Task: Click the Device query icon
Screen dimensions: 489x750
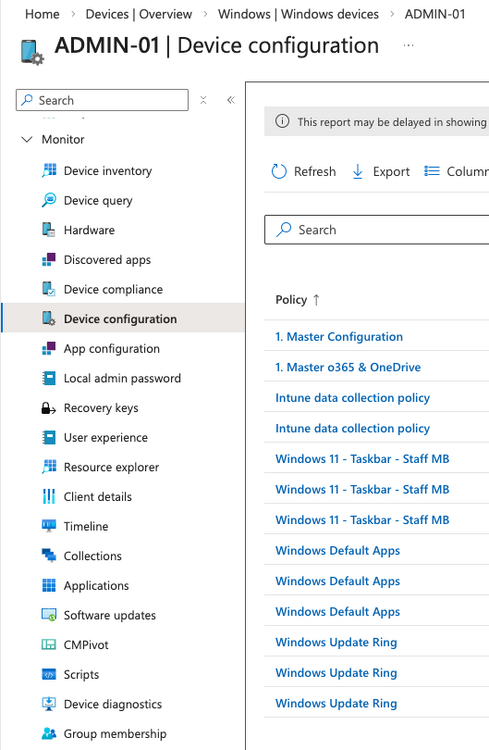Action: click(49, 200)
